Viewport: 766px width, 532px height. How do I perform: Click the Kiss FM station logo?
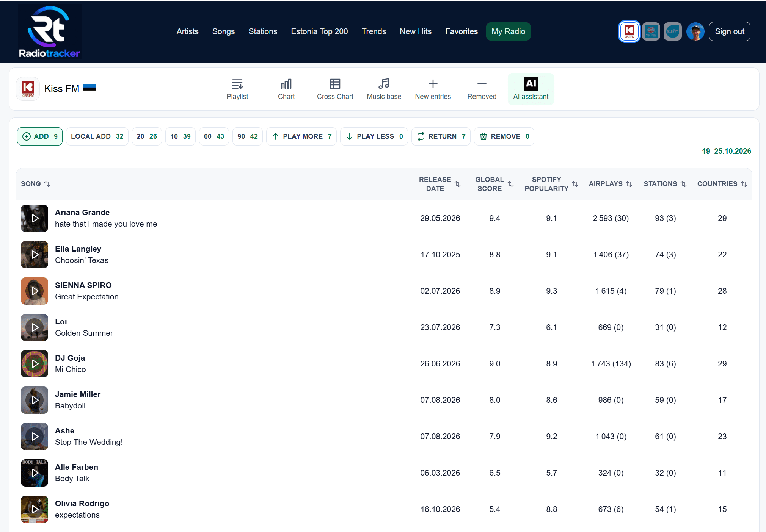coord(28,89)
